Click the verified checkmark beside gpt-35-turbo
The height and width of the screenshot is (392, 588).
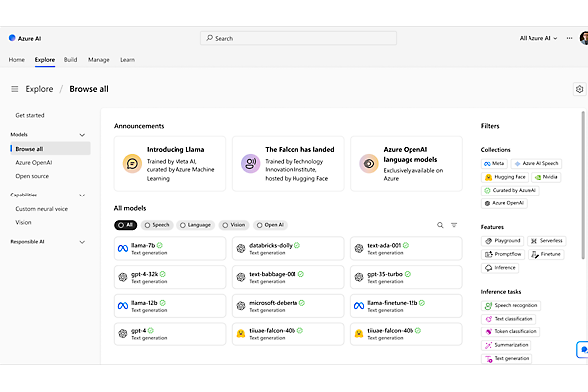(408, 274)
